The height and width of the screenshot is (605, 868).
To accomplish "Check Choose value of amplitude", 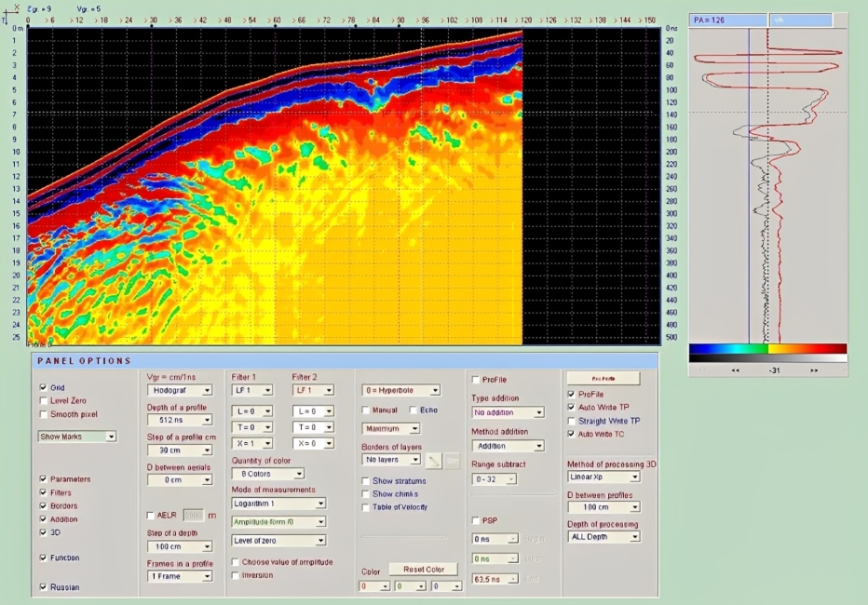I will click(236, 562).
